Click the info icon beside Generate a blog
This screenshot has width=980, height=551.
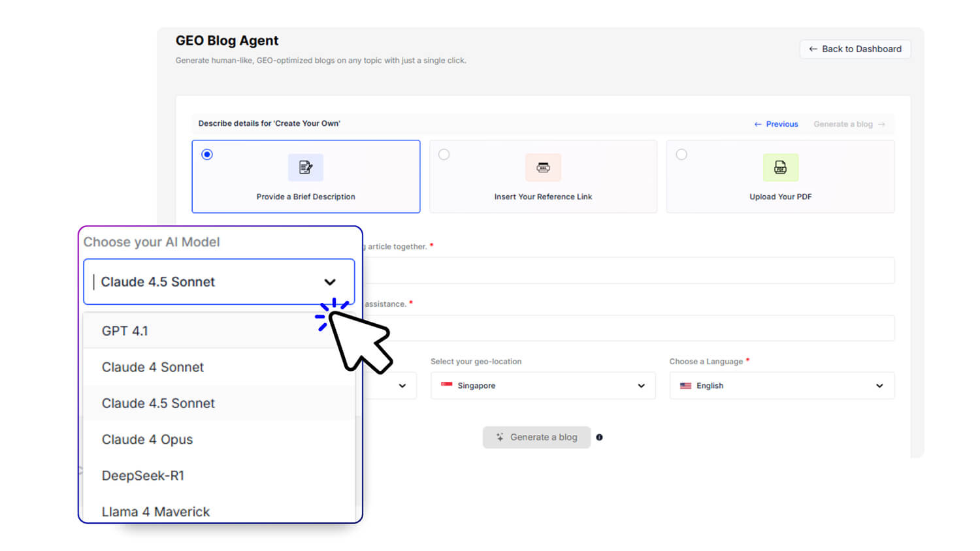[x=599, y=437]
